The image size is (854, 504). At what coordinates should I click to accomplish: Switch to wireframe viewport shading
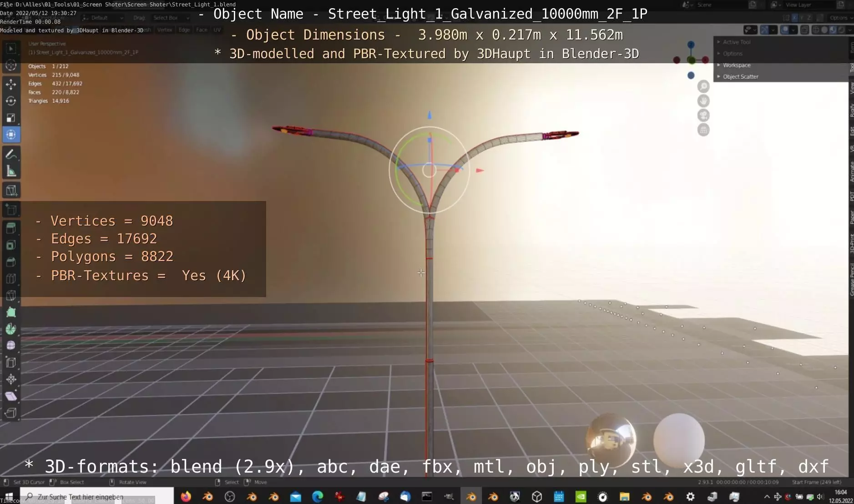point(816,30)
